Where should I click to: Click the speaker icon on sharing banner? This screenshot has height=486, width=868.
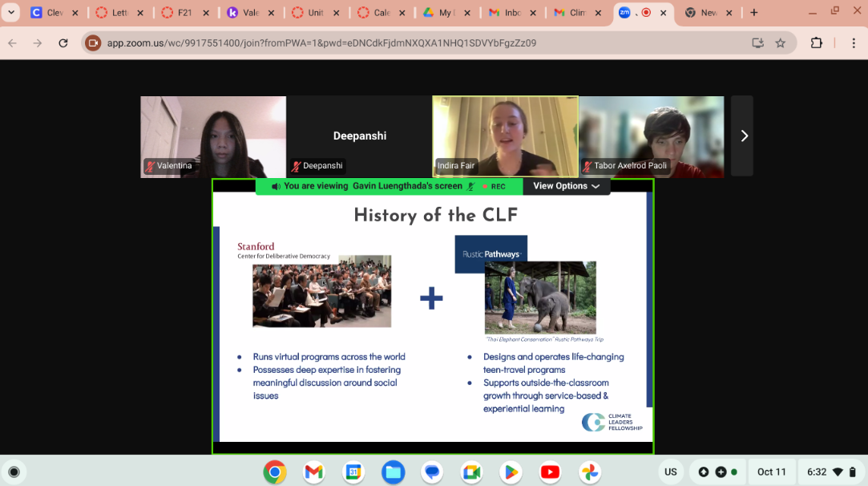click(x=276, y=187)
